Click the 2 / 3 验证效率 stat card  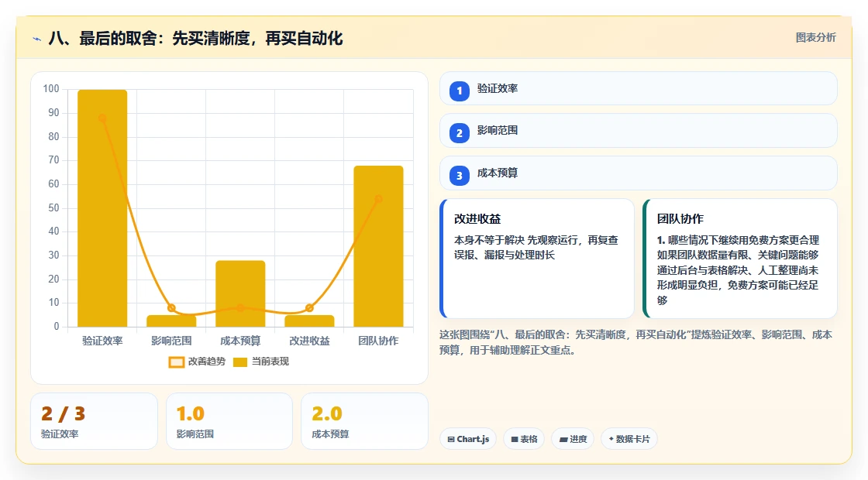[94, 421]
